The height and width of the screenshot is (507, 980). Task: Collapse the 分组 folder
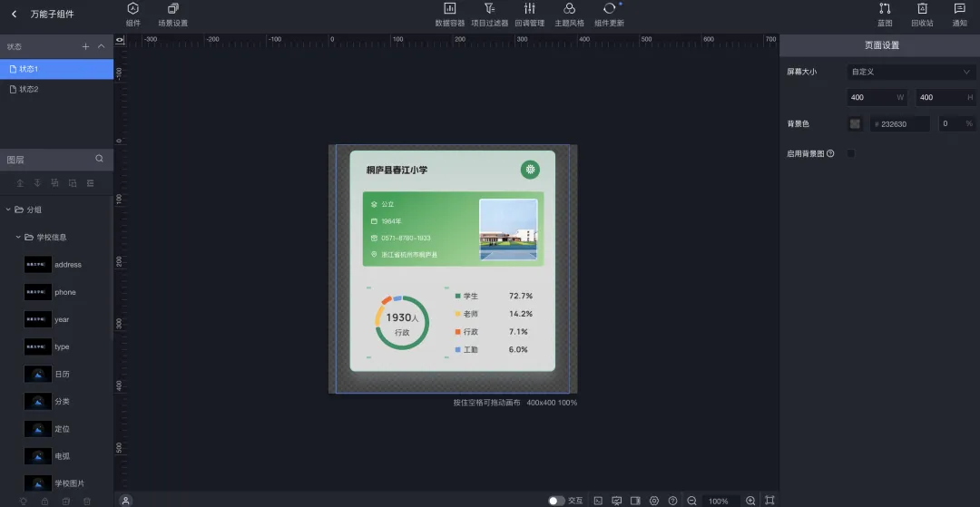(x=8, y=210)
